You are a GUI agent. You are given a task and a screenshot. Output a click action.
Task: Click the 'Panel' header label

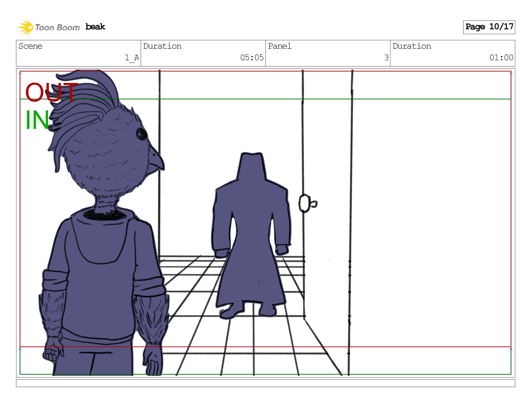280,46
